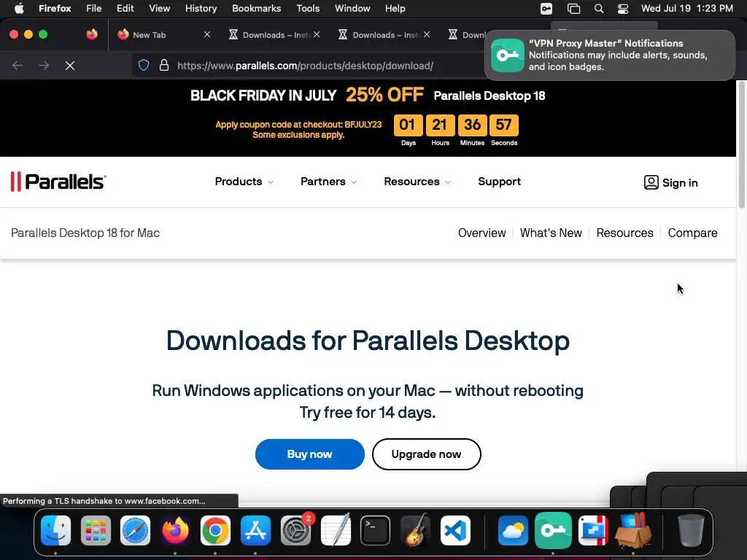Image resolution: width=747 pixels, height=560 pixels.
Task: Stop loading the page
Action: (70, 65)
